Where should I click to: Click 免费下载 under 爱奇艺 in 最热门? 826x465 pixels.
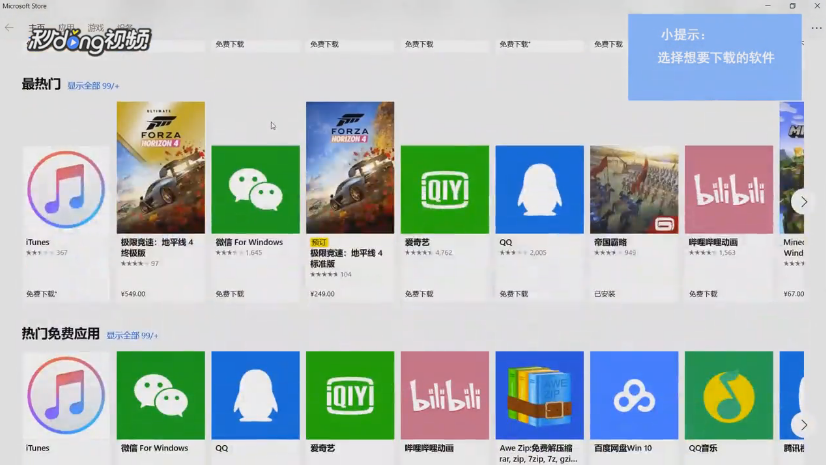pos(419,294)
